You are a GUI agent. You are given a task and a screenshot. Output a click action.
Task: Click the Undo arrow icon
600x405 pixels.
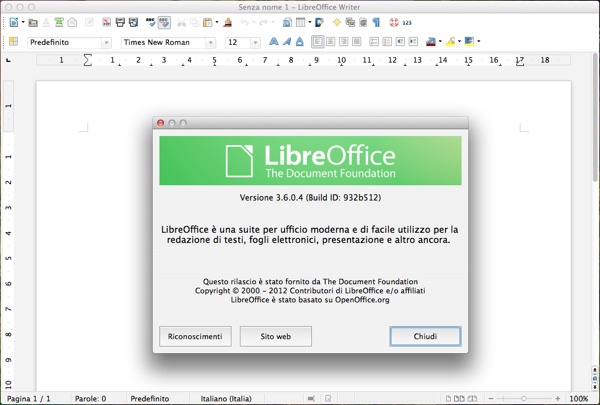click(x=245, y=23)
